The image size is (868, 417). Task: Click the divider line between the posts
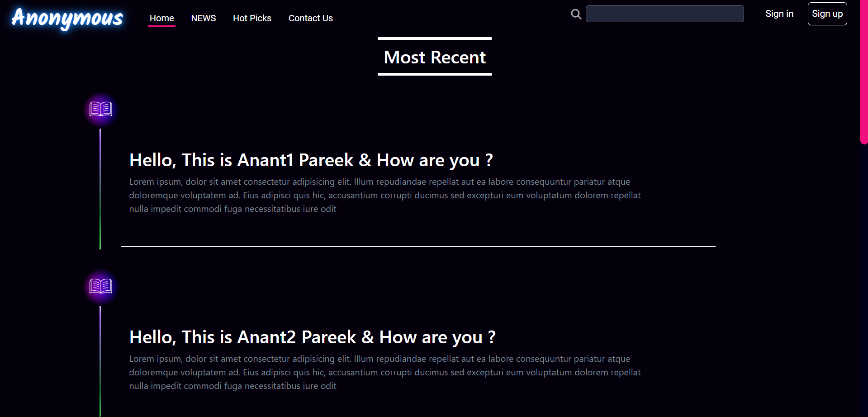point(418,246)
